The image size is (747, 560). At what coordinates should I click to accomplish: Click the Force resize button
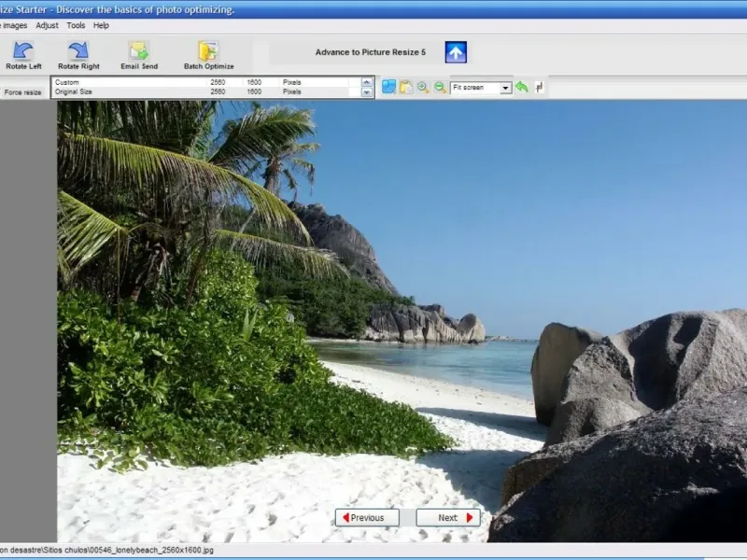[x=22, y=92]
